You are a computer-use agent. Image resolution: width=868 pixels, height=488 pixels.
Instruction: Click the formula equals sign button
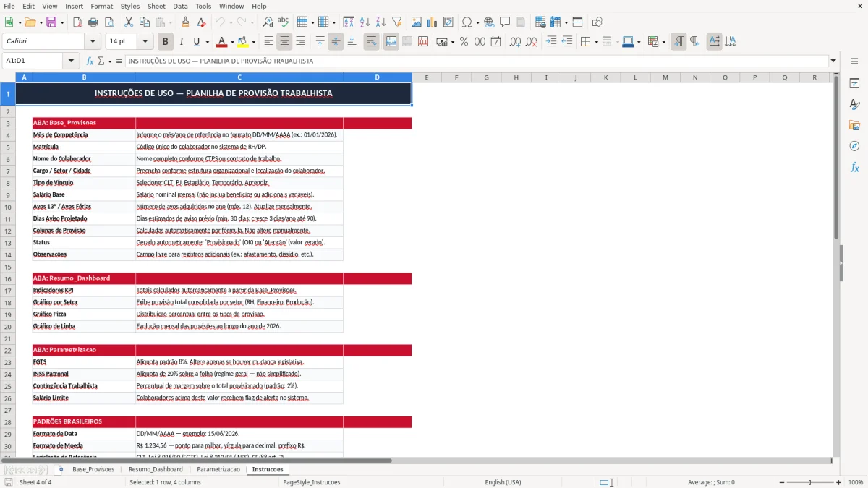pyautogui.click(x=119, y=61)
